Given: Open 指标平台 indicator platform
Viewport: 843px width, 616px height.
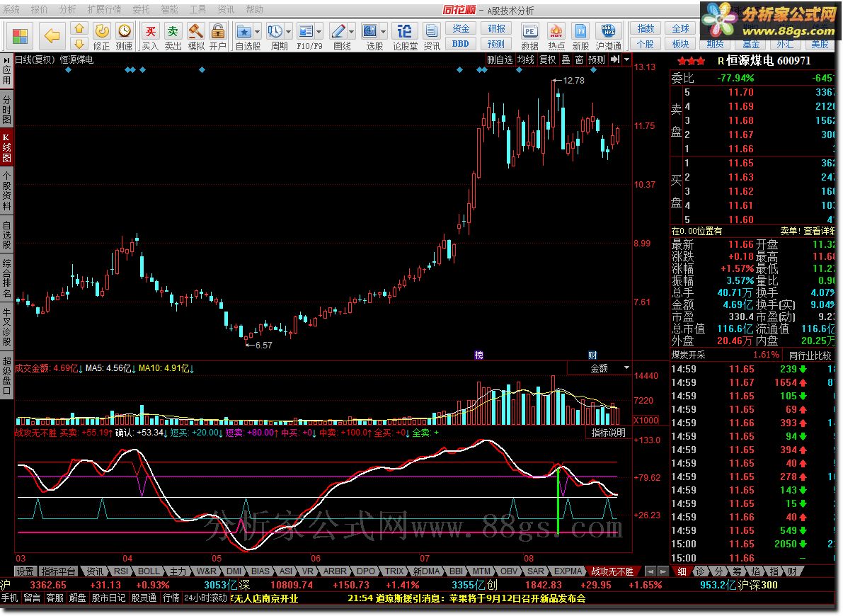Looking at the screenshot, I should (x=59, y=571).
